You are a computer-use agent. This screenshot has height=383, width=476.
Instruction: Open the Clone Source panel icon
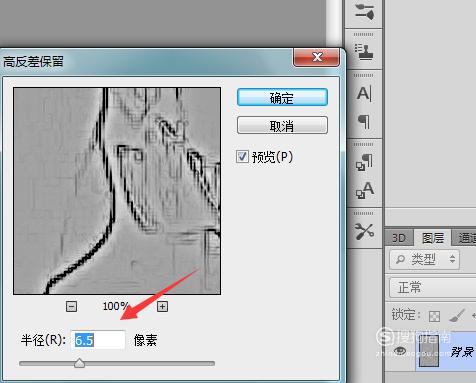(x=364, y=51)
